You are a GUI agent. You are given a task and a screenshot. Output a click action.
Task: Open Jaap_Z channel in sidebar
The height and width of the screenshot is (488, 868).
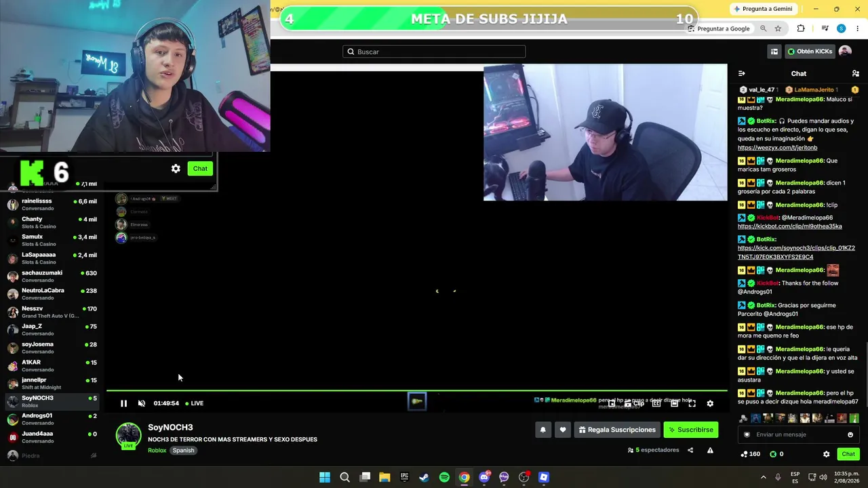coord(52,329)
